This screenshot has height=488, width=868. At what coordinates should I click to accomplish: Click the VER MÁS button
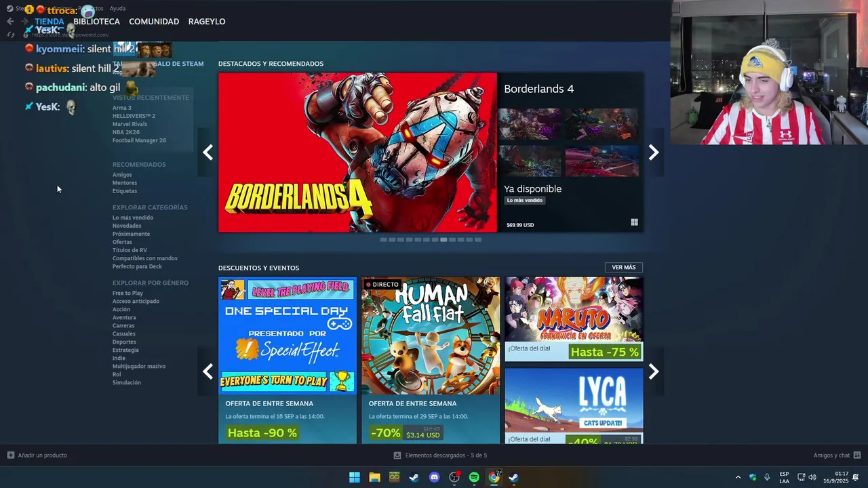(624, 267)
